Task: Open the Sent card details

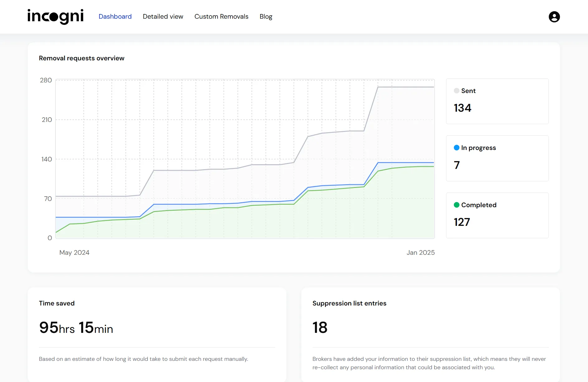Action: 497,101
